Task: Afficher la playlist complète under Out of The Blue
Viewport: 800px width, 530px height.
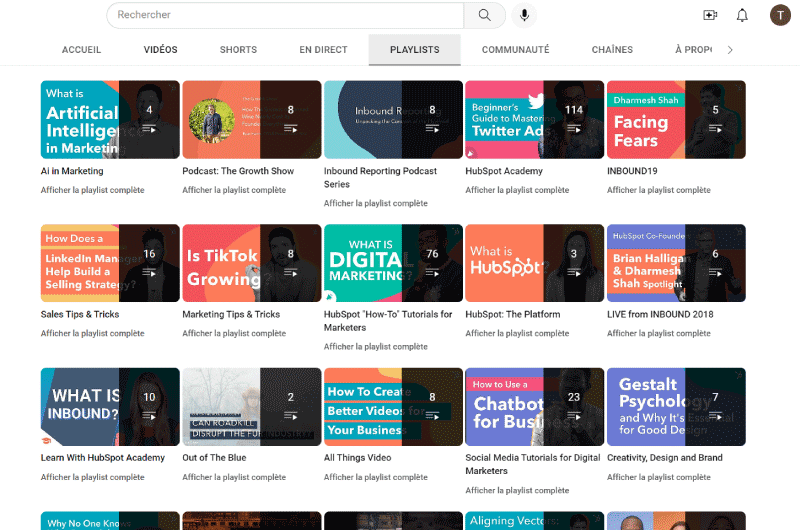Action: point(234,477)
